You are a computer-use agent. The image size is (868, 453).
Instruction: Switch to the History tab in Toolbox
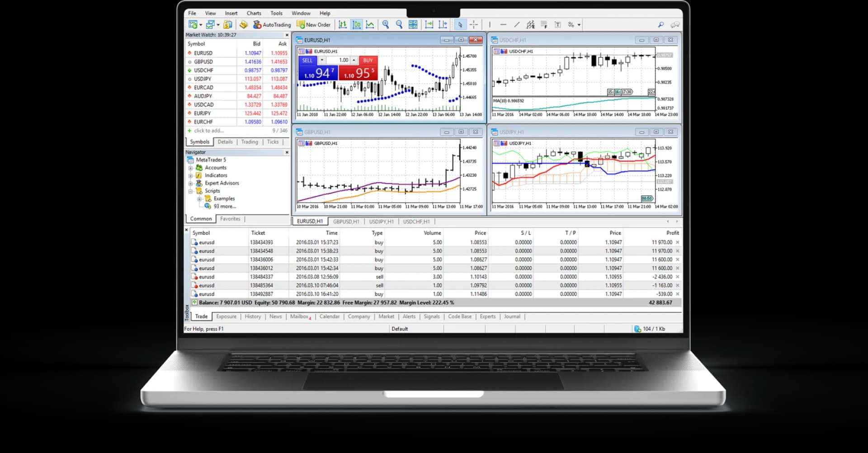[x=252, y=316]
